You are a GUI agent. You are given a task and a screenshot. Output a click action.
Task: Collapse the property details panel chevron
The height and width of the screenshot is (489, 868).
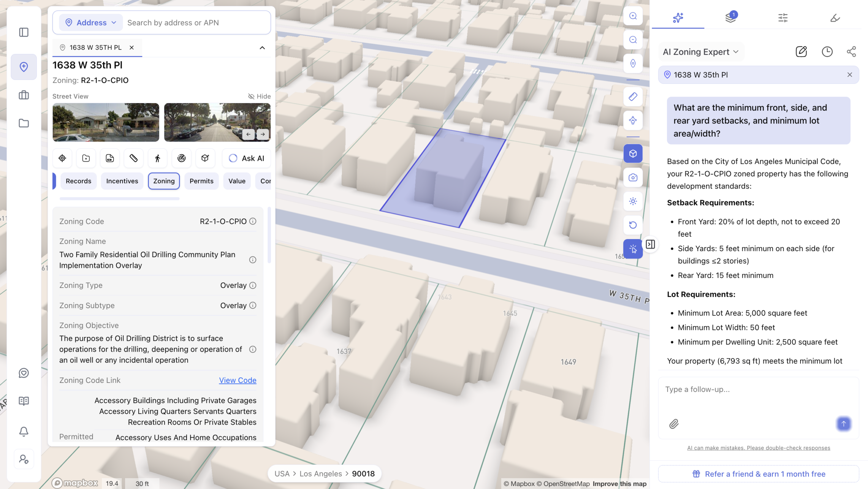pyautogui.click(x=262, y=48)
